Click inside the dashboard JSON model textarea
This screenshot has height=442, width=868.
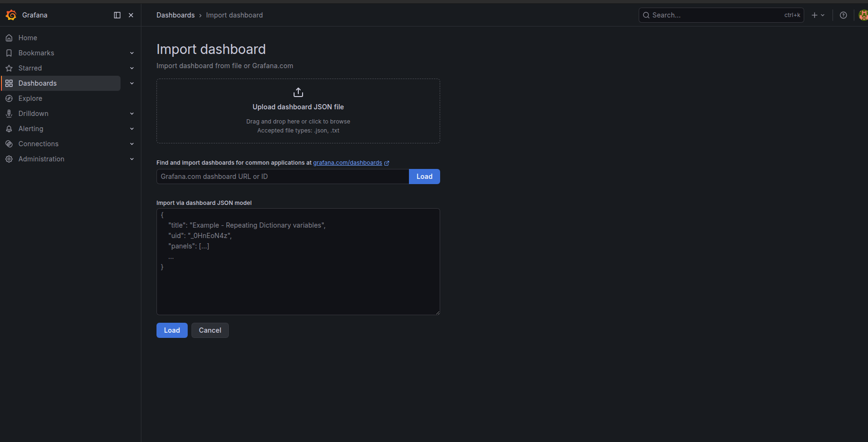click(298, 262)
